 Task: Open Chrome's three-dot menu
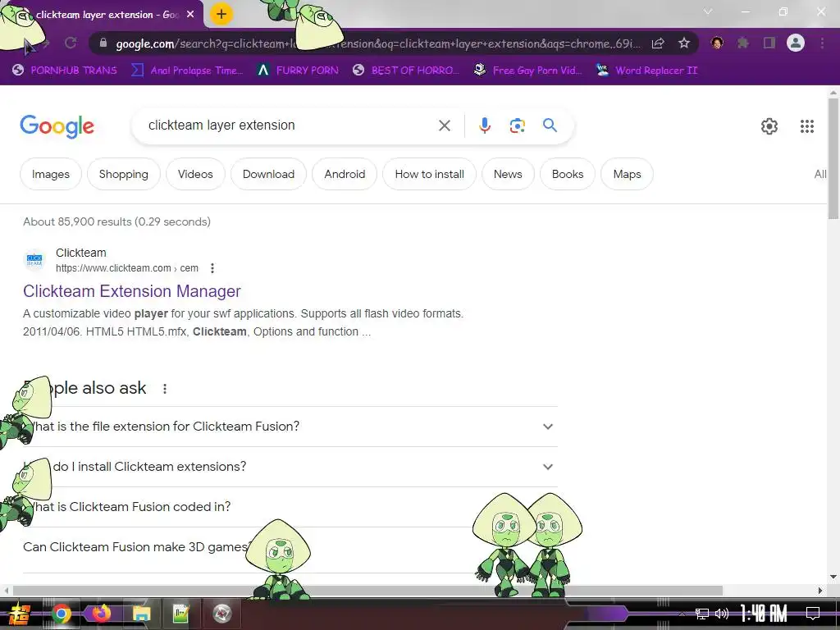822,43
